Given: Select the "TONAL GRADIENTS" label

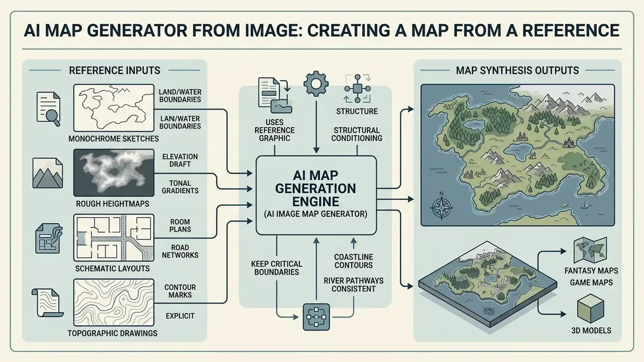Looking at the screenshot, I should pyautogui.click(x=180, y=187).
